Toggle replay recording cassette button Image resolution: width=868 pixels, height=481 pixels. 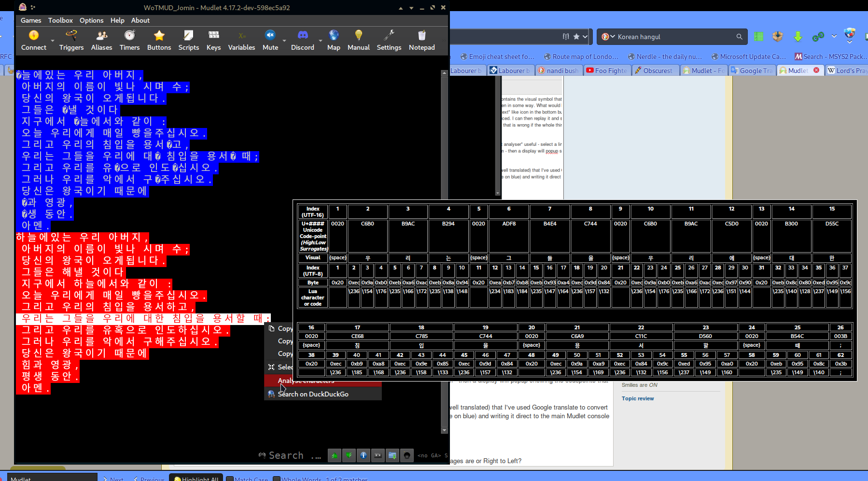[x=378, y=455]
